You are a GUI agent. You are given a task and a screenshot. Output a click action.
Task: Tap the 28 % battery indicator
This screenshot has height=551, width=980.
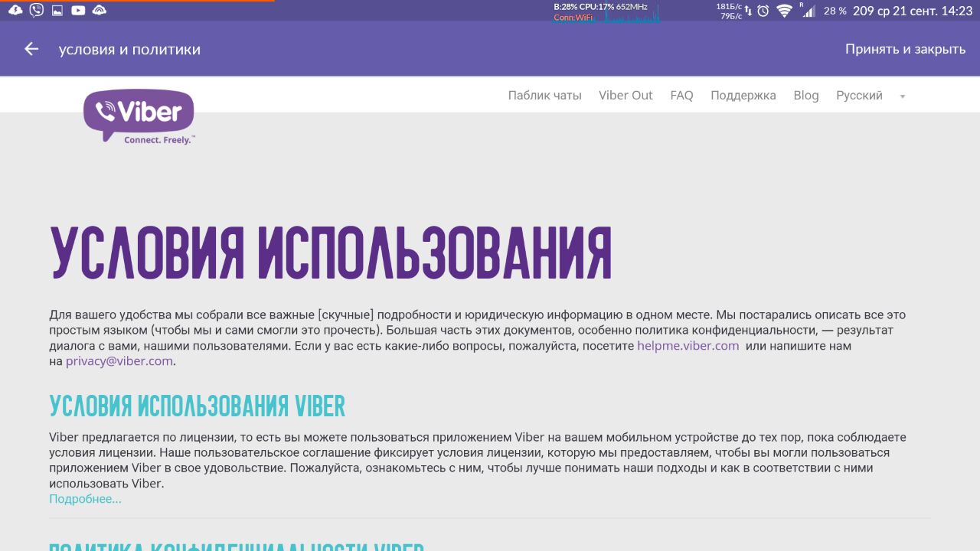tap(835, 11)
